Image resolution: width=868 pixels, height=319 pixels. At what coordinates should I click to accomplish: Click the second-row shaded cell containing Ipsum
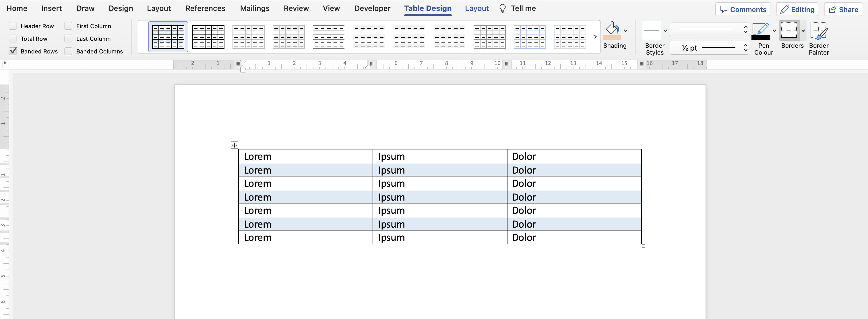(440, 170)
